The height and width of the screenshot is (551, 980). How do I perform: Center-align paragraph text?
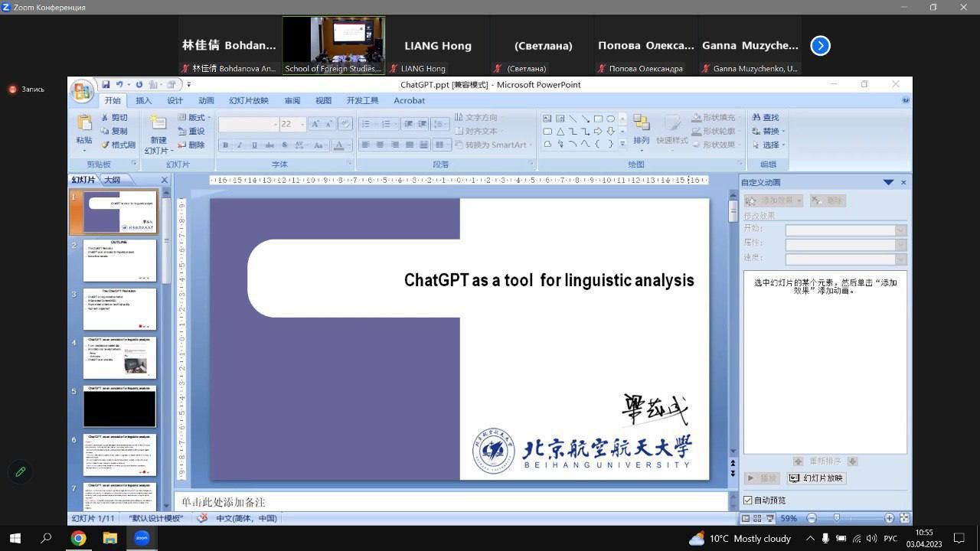coord(381,145)
